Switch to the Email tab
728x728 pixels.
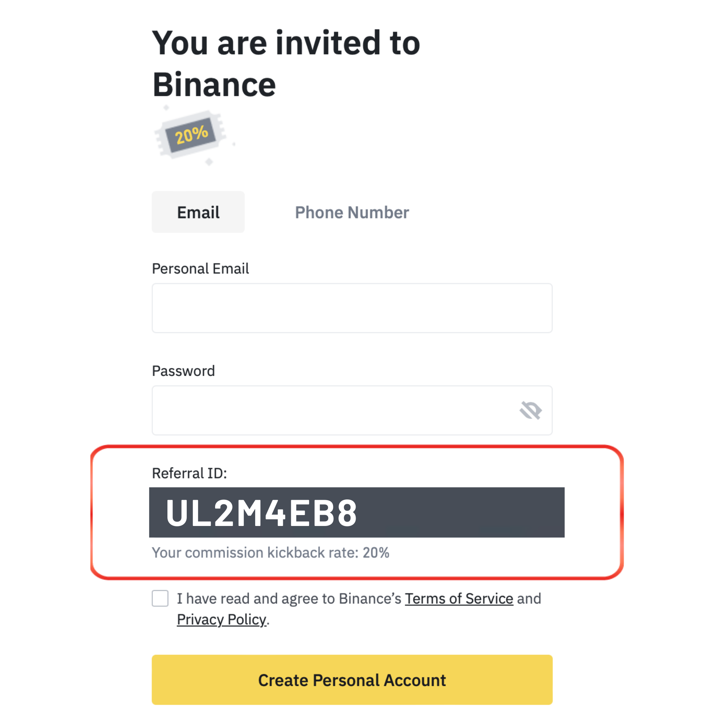click(x=198, y=212)
